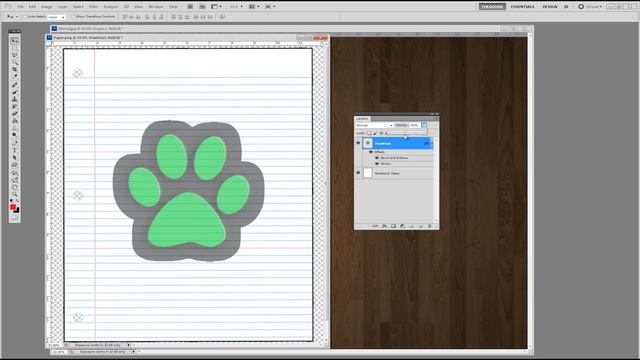
Task: Click the Add layer style fx icon
Action: 384,226
